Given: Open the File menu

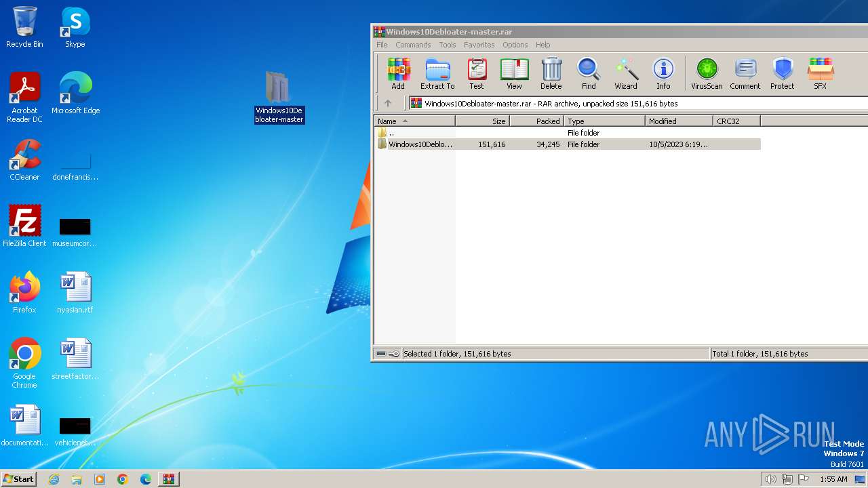Looking at the screenshot, I should (382, 45).
